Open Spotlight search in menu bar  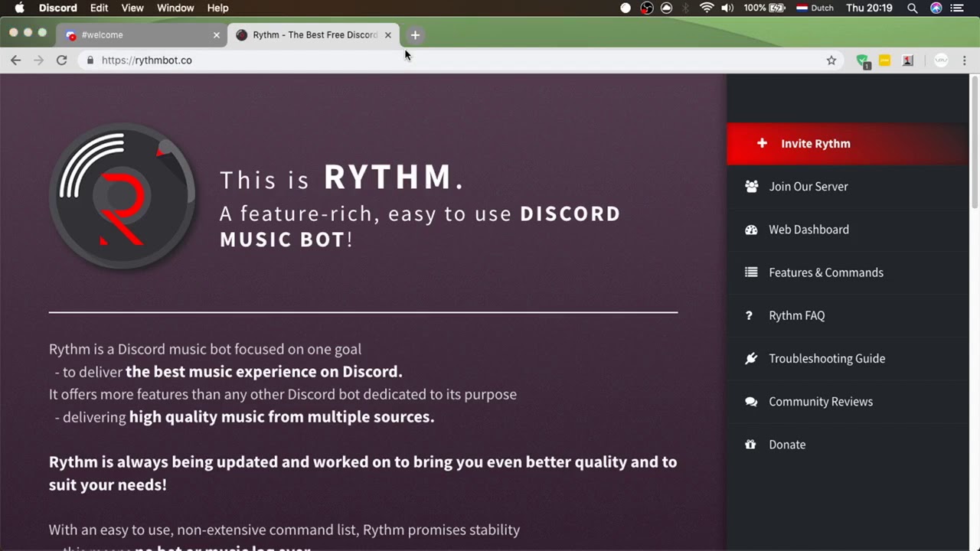tap(913, 8)
